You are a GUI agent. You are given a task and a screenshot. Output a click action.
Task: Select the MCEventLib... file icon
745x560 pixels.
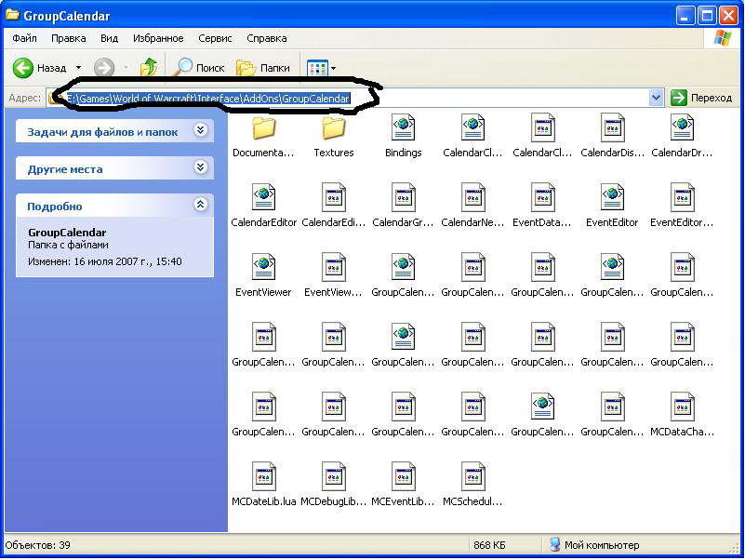[x=404, y=476]
